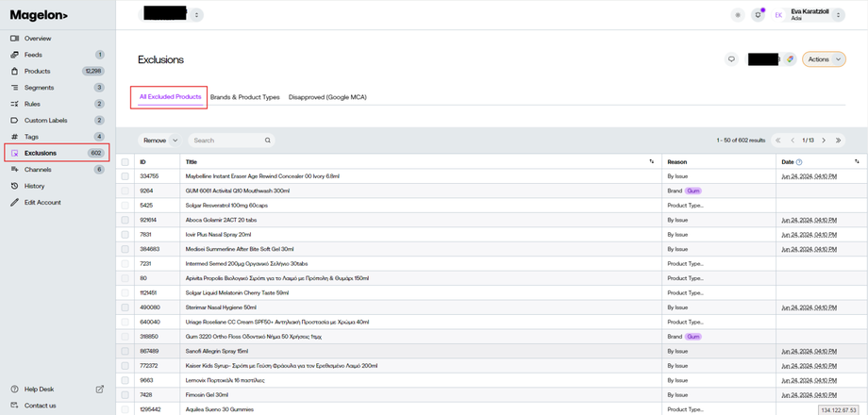Click the Help Desk question icon
The image size is (868, 415).
click(15, 389)
